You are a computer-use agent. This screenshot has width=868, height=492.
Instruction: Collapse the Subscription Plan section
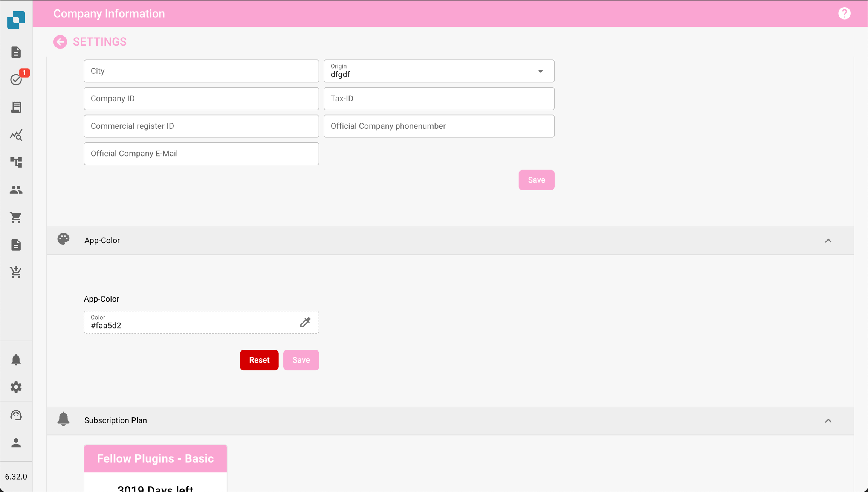[x=828, y=421]
